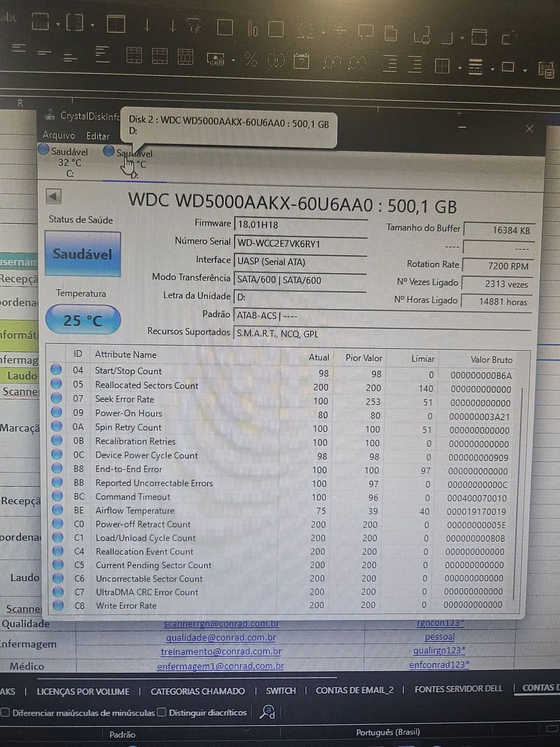The width and height of the screenshot is (560, 747).
Task: Click the Saudável health status button
Action: click(83, 254)
